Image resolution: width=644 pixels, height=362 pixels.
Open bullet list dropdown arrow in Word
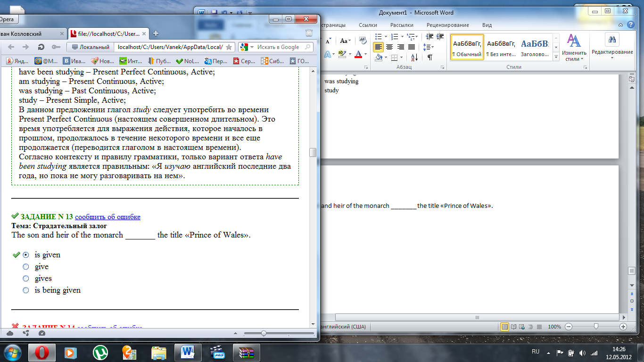[386, 36]
